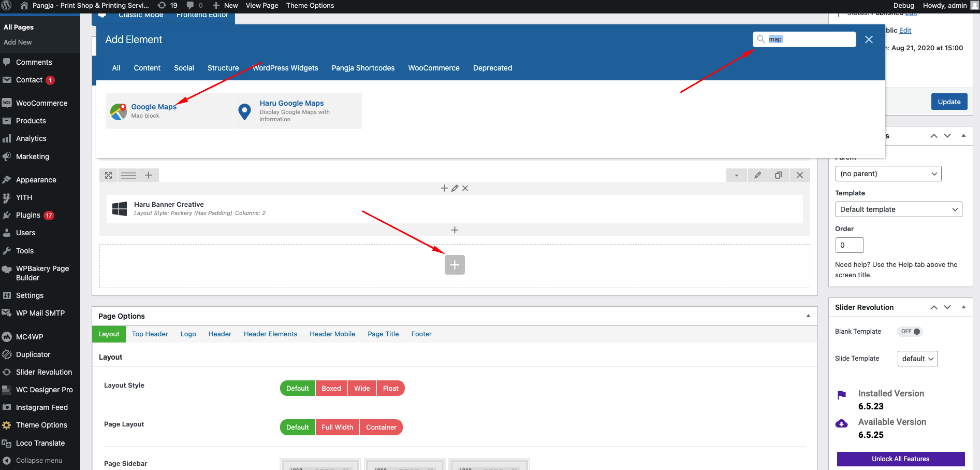Switch to Pangja Shortcodes category
This screenshot has height=470, width=980.
(363, 68)
